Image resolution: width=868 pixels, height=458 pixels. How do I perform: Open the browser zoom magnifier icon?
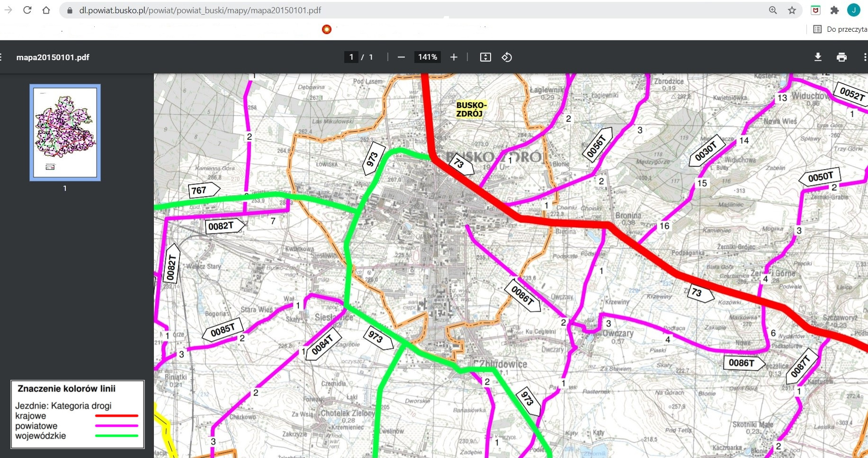(x=773, y=10)
